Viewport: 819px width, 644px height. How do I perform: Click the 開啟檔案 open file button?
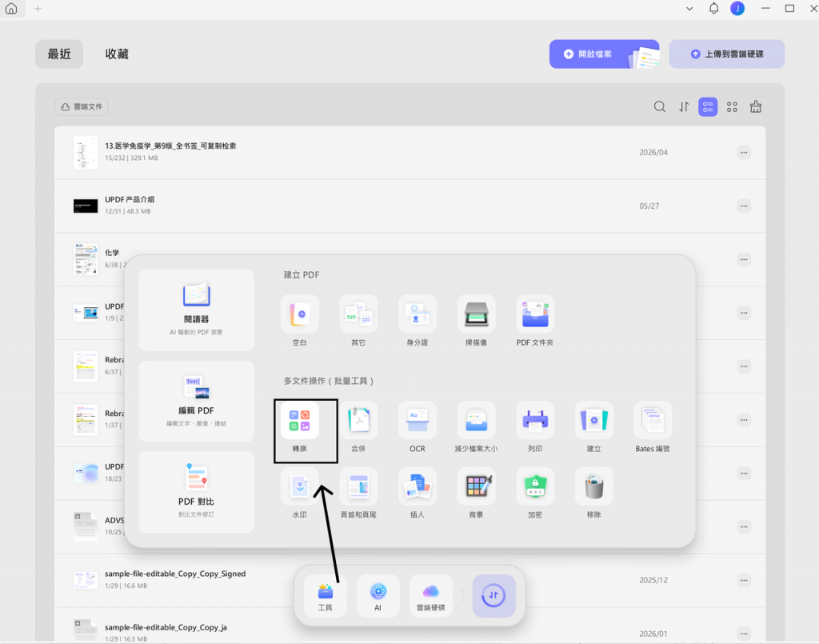605,54
